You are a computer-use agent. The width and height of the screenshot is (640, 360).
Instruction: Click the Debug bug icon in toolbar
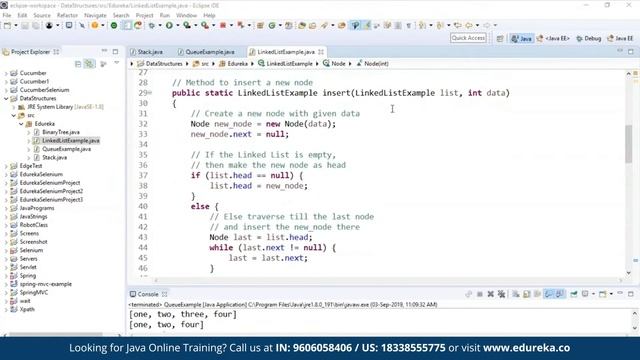click(x=151, y=25)
